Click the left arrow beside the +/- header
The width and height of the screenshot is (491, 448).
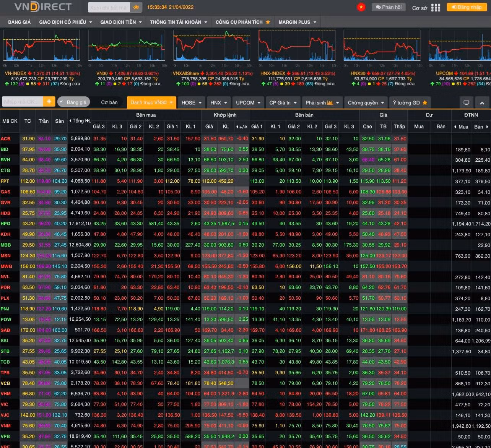237,127
